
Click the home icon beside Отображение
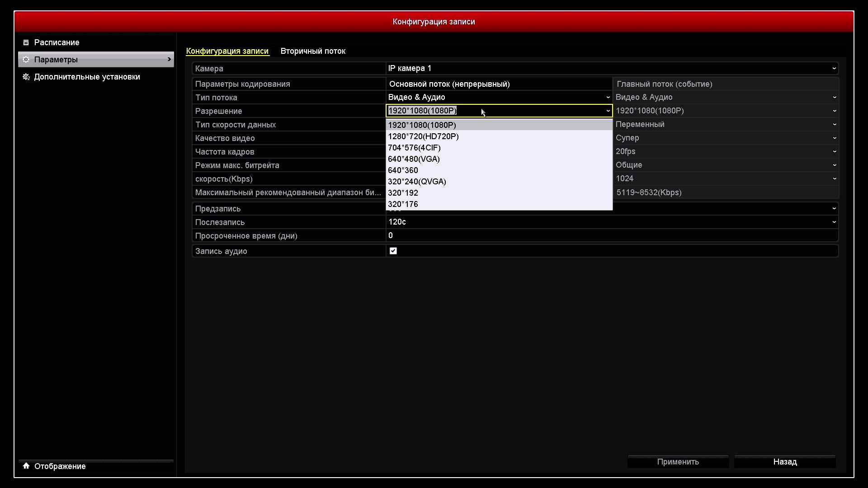pyautogui.click(x=26, y=466)
